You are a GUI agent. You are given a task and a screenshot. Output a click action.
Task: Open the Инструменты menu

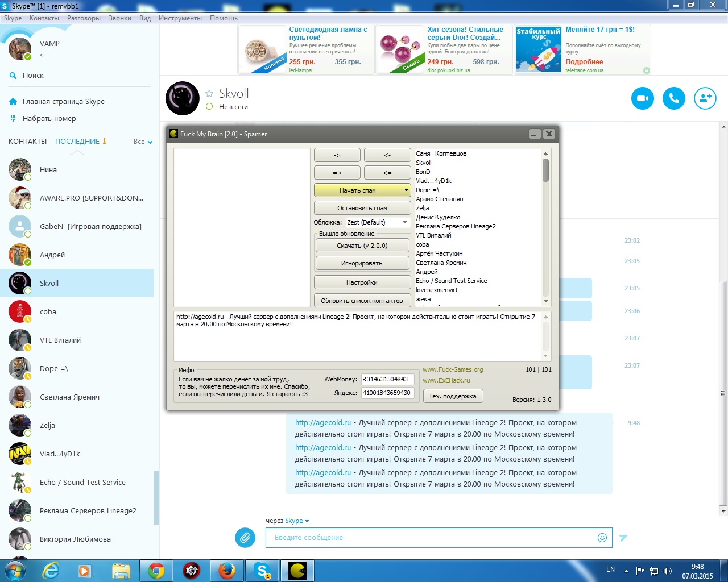180,18
